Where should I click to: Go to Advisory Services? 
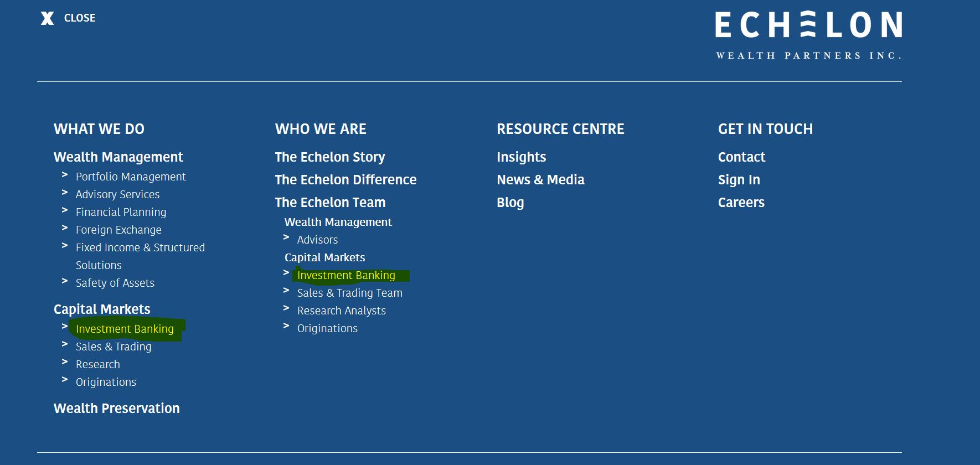pos(117,194)
